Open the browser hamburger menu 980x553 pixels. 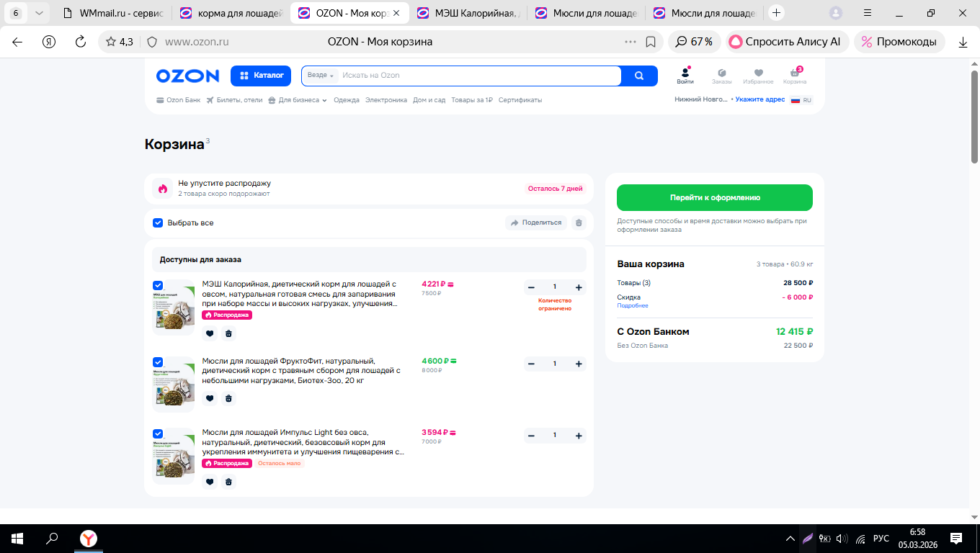tap(868, 13)
